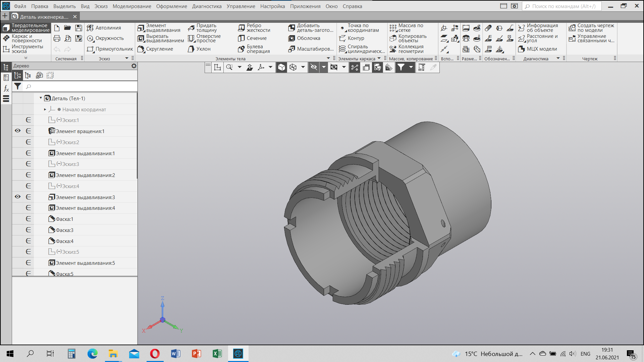Select the Элемент выдавливания tool
The image size is (644, 362).
(x=159, y=28)
